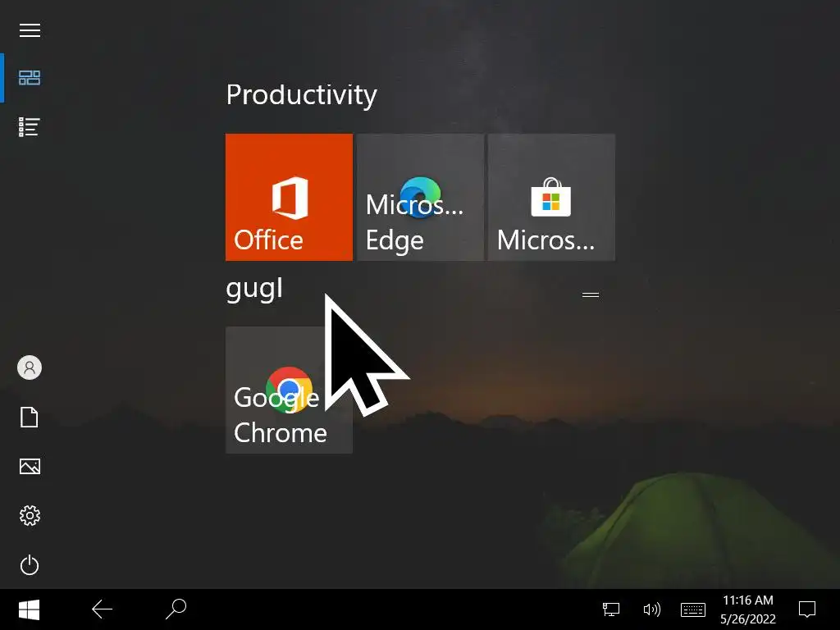
Task: Open the Action Center notification icon
Action: (807, 609)
